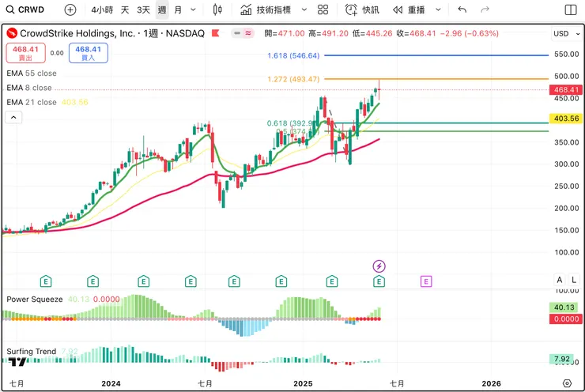The image size is (585, 392).
Task: Add a symbol to compare with the plus icon
Action: click(70, 9)
